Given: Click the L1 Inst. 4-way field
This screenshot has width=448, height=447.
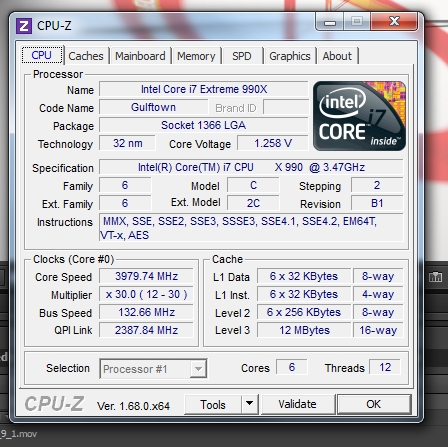Looking at the screenshot, I should (x=378, y=294).
